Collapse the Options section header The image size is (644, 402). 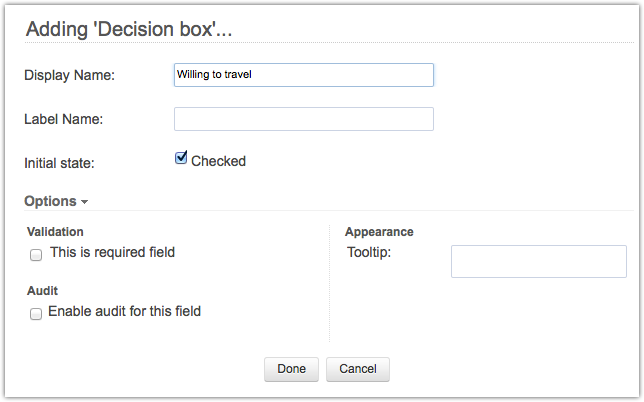[51, 201]
